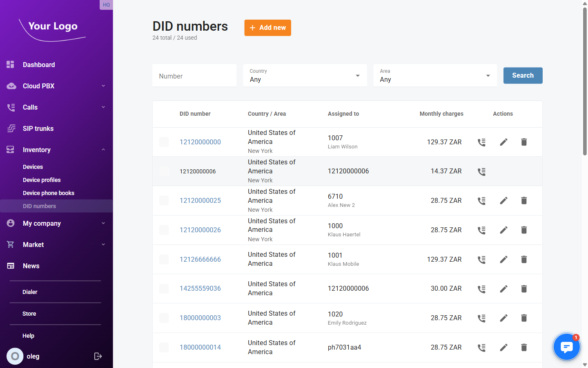Click the SIP trunks sidebar icon
588x368 pixels.
point(10,128)
